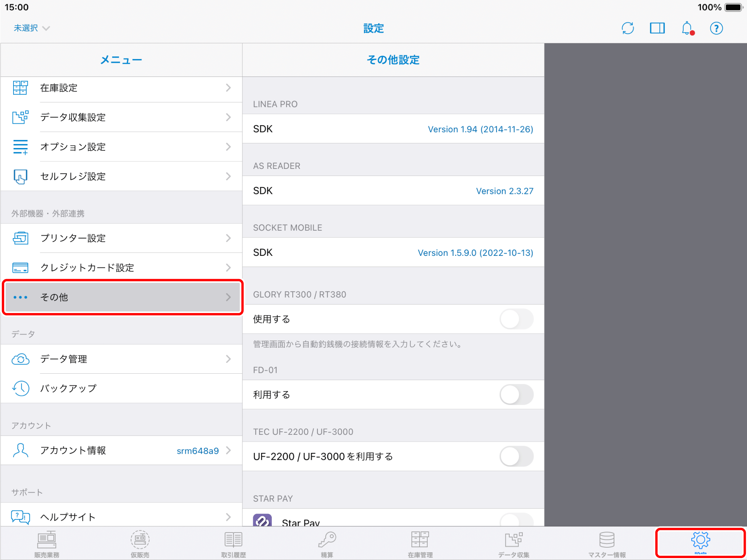Tap the help question mark icon
Image resolution: width=747 pixels, height=560 pixels.
click(x=716, y=28)
